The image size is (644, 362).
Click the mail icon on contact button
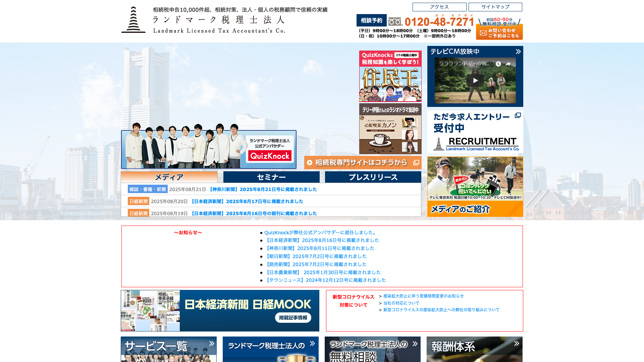point(483,33)
